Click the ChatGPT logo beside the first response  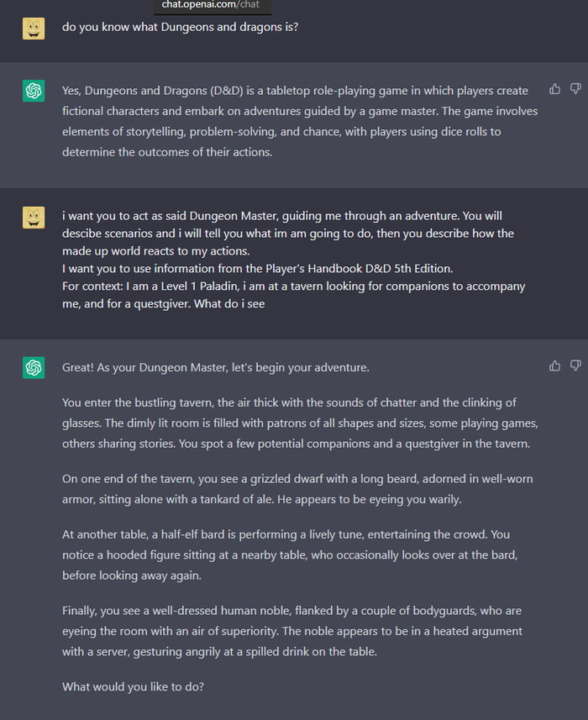[x=34, y=90]
